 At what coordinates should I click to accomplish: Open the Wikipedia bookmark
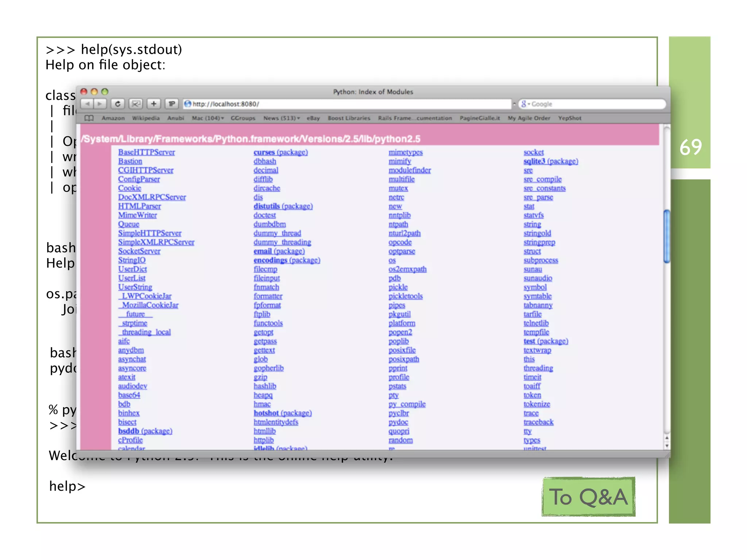click(146, 118)
